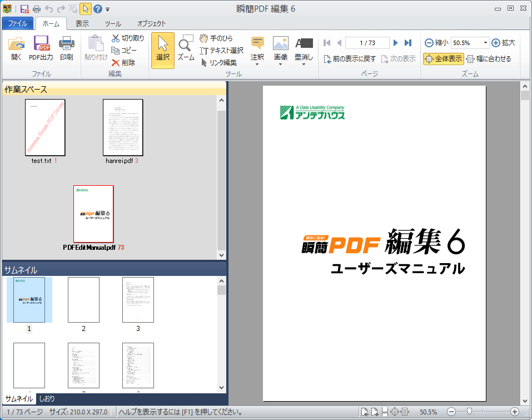Click status bar zoom-out minus circle
Screen dimensions: 532x420
451,412
